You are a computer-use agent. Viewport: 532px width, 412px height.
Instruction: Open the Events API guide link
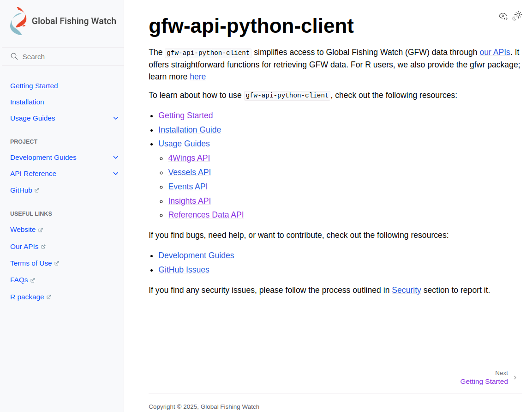pyautogui.click(x=188, y=187)
